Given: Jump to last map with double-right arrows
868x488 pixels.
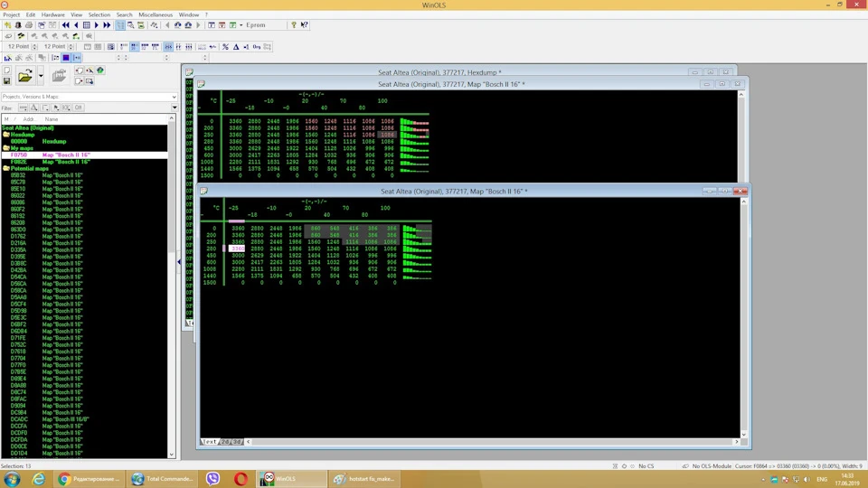Looking at the screenshot, I should point(107,25).
